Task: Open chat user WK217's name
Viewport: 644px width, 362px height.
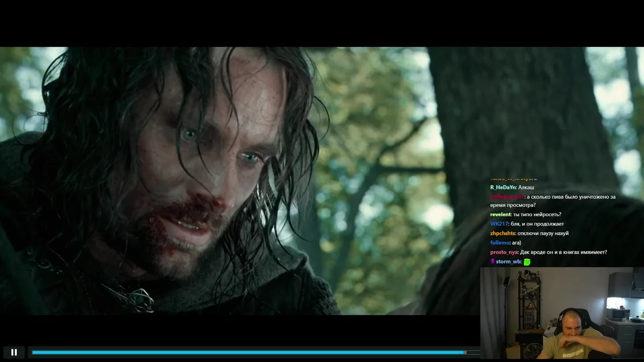Action: 499,224
